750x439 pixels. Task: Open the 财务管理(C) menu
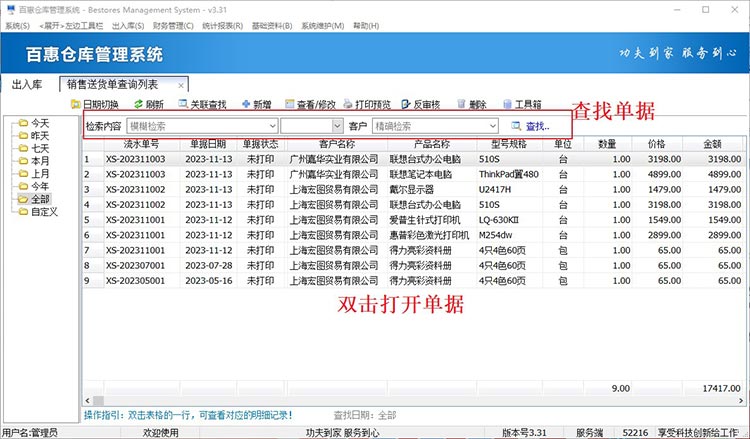click(x=173, y=26)
